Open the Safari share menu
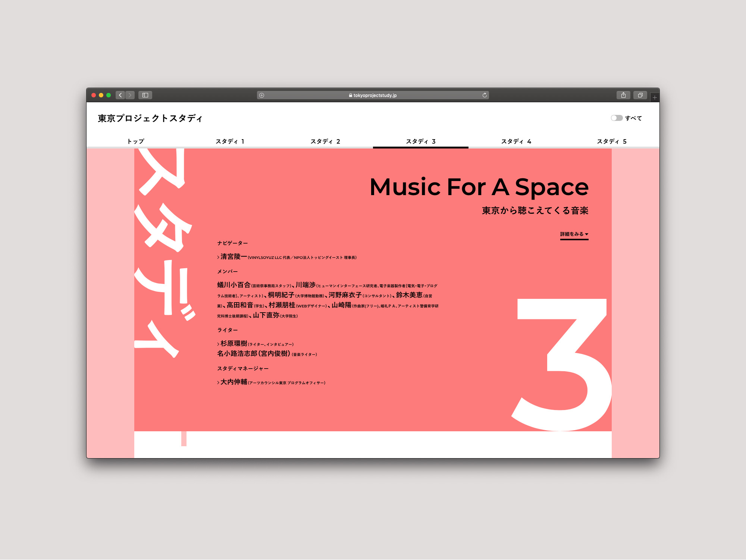The image size is (746, 560). [623, 95]
